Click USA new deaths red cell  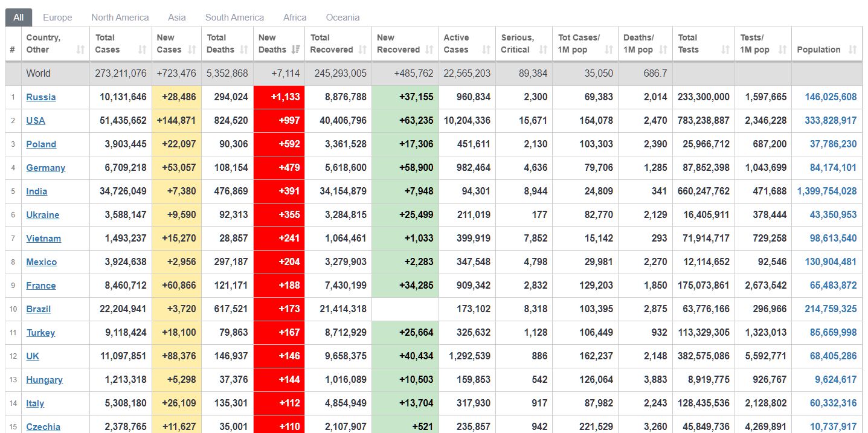click(x=279, y=121)
